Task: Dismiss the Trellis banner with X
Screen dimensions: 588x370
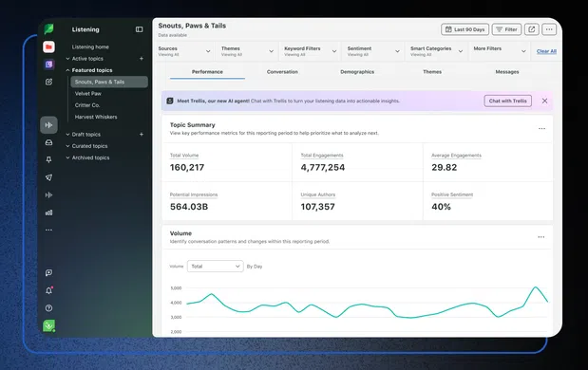Action: click(x=544, y=101)
